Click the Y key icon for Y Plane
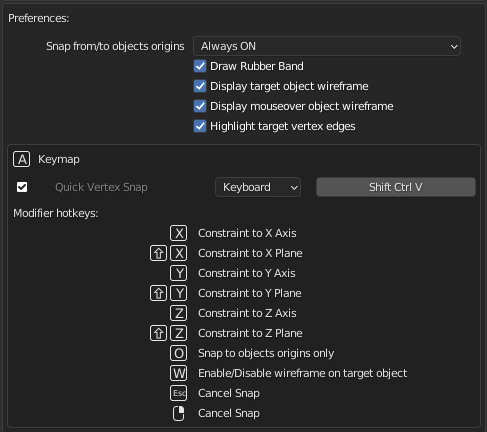 pyautogui.click(x=179, y=293)
